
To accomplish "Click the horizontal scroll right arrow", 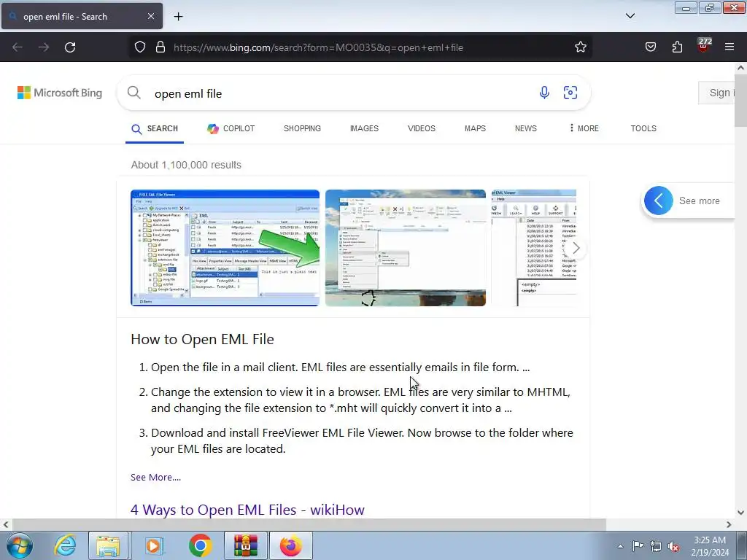I will [x=729, y=524].
